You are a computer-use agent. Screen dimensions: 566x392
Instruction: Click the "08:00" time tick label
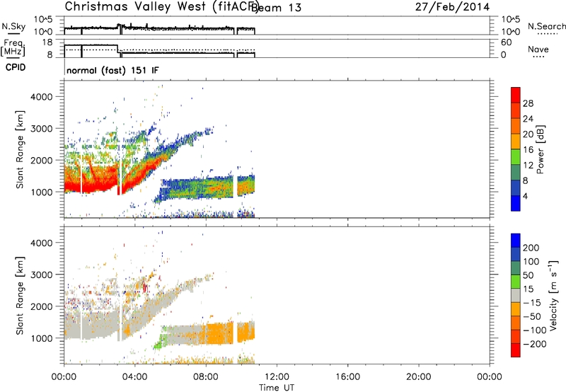[206, 377]
